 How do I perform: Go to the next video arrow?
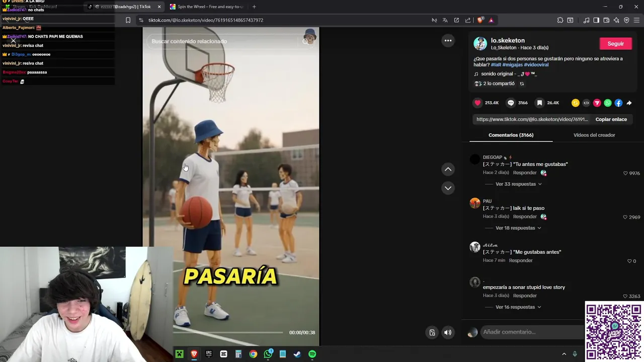click(448, 188)
